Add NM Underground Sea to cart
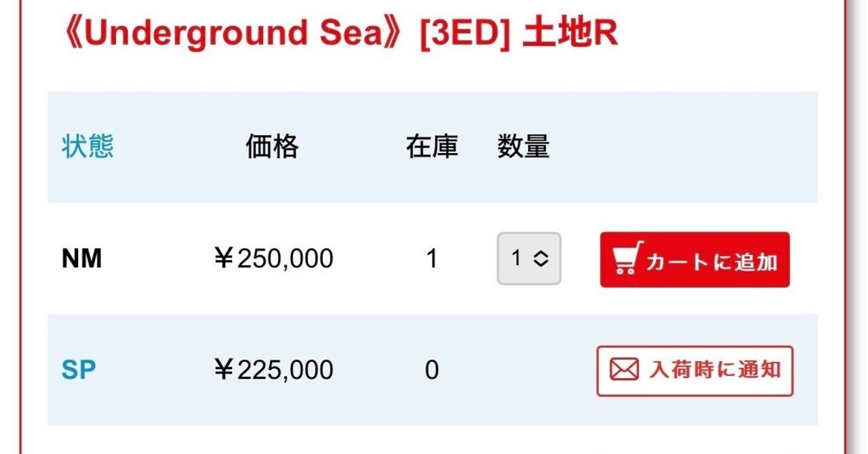Viewport: 868px width, 454px height. [x=694, y=260]
